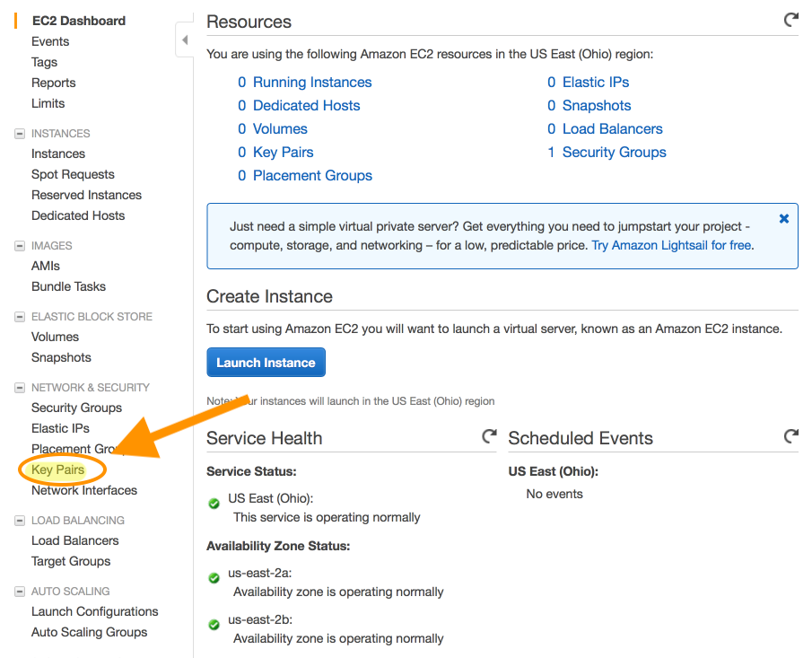
Task: Open Bundle Tasks in sidebar
Action: tap(68, 286)
